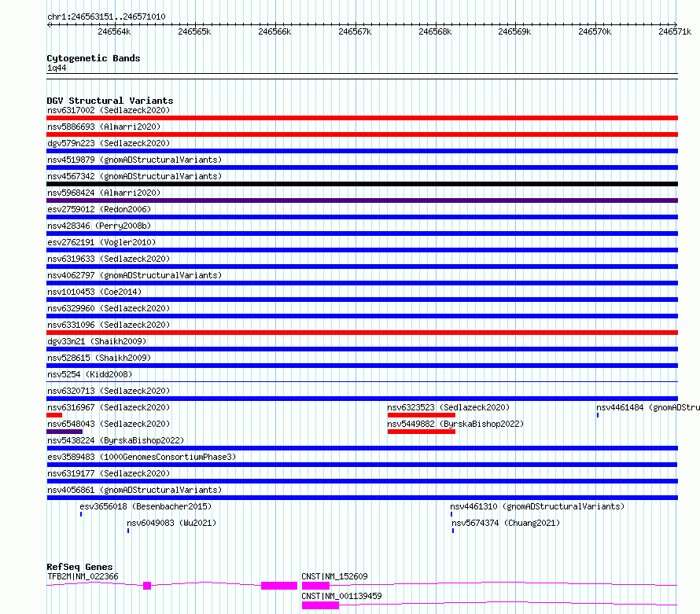Select the nsv5886693 (Almarri2020) variant label
Image resolution: width=700 pixels, height=614 pixels.
(x=104, y=127)
